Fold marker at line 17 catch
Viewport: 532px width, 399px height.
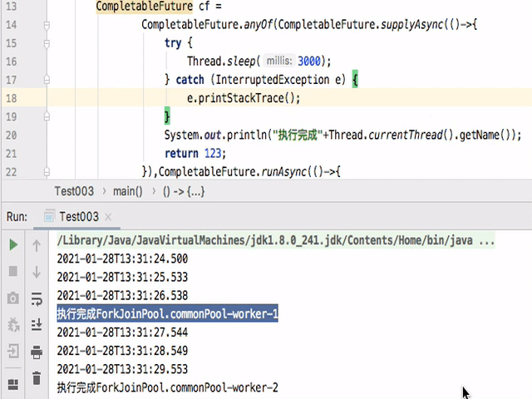[x=47, y=80]
